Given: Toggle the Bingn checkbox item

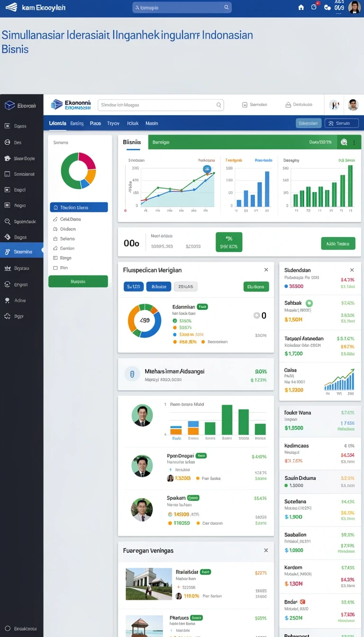Looking at the screenshot, I should (x=62, y=258).
